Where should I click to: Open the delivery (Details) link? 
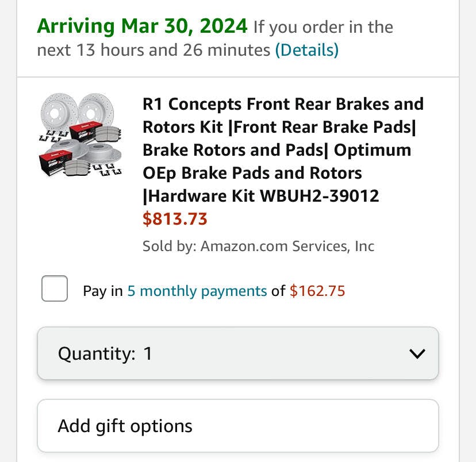pos(306,51)
